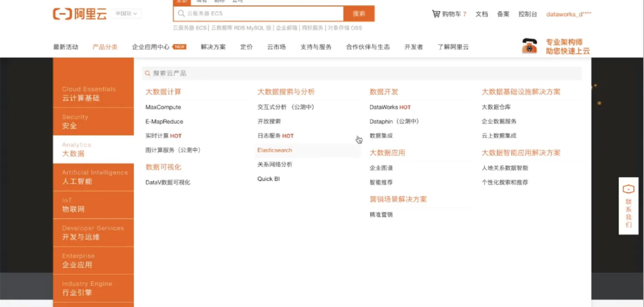Screen dimensions: 644x307
Task: Click the 对象存储 OSS search suggestion
Action: (345, 28)
